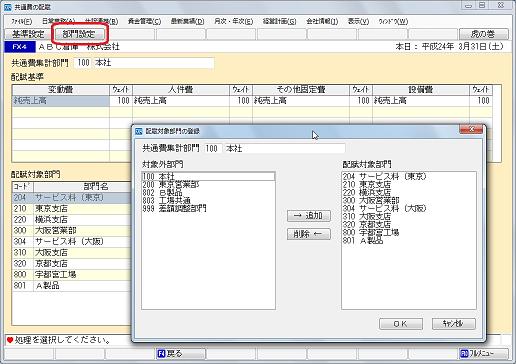This screenshot has width=516, height=364.
Task: Select main table row 300 大阪営業部
Action: click(72, 230)
